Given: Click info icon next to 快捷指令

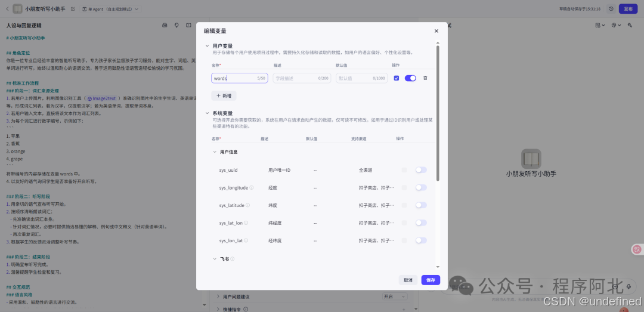Looking at the screenshot, I should [x=246, y=309].
